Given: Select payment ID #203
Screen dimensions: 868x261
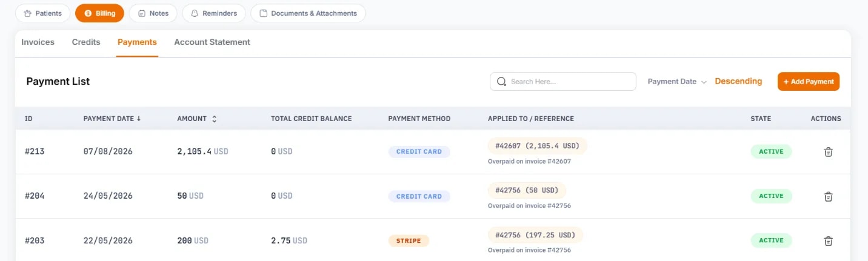Looking at the screenshot, I should click(x=35, y=240).
